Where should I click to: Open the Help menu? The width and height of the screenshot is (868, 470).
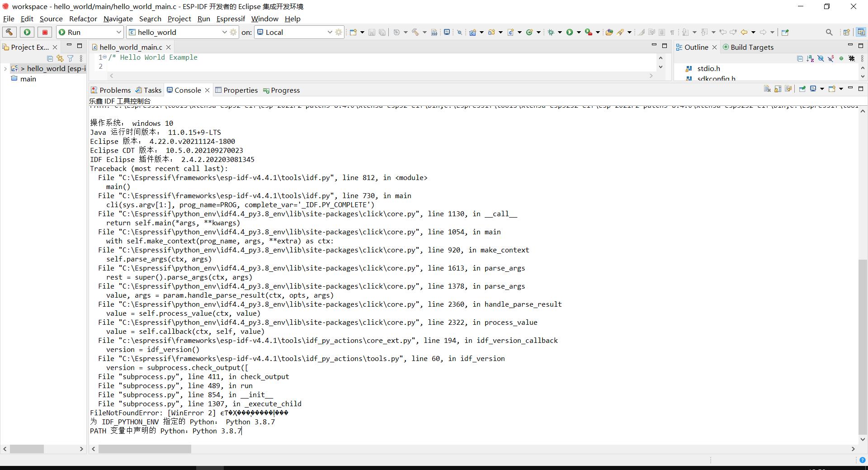click(292, 19)
